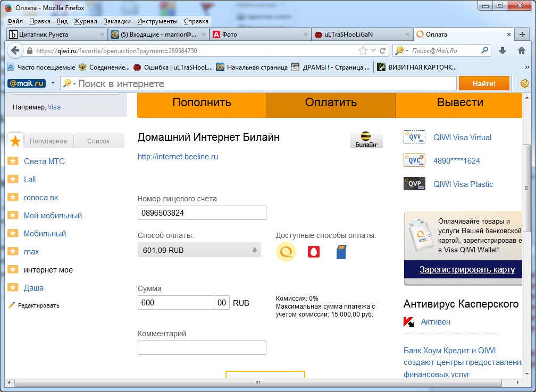Viewport: 536px width, 392px height.
Task: Open QIWI Visa Plastic link
Action: click(x=463, y=184)
